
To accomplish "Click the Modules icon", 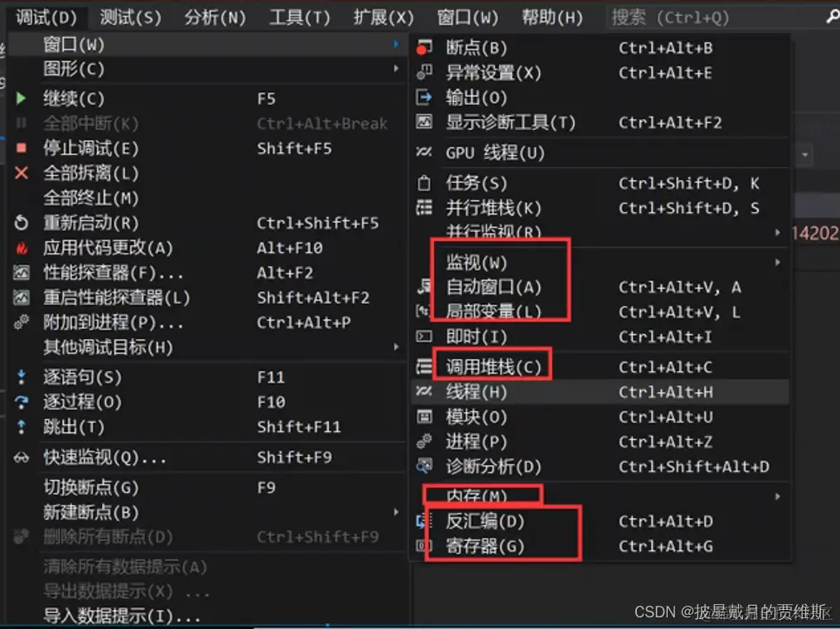I will pos(424,416).
